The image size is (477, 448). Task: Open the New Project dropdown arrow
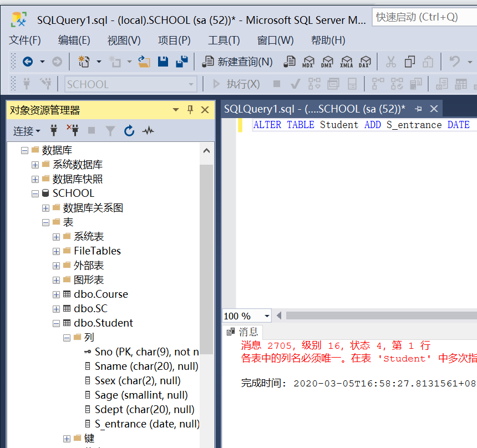[99, 62]
